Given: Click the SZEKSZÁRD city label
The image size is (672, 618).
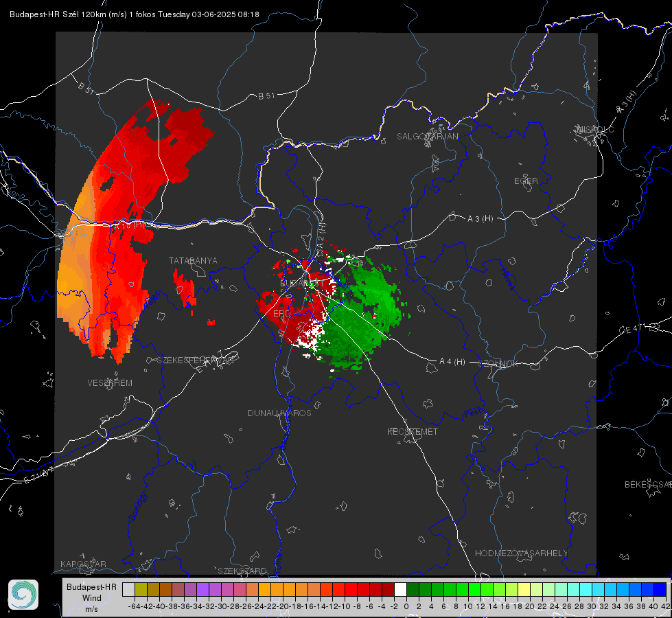Looking at the screenshot, I should 242,571.
